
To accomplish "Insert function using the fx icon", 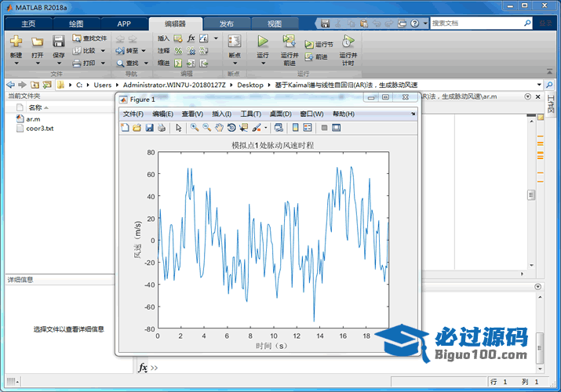I will click(x=191, y=38).
